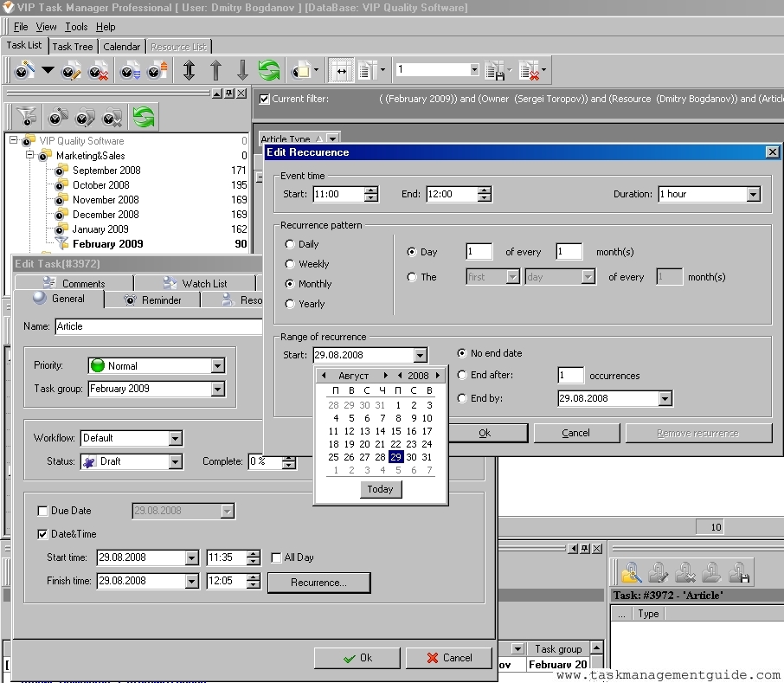Image resolution: width=784 pixels, height=683 pixels.
Task: Click the filter funnel icon in task groups panel
Action: [26, 117]
